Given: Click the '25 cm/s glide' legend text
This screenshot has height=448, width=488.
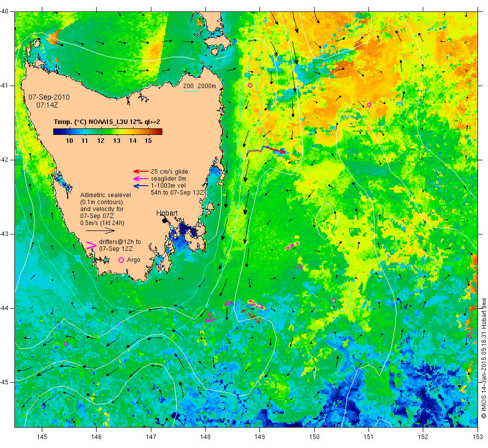Looking at the screenshot, I should pos(169,172).
